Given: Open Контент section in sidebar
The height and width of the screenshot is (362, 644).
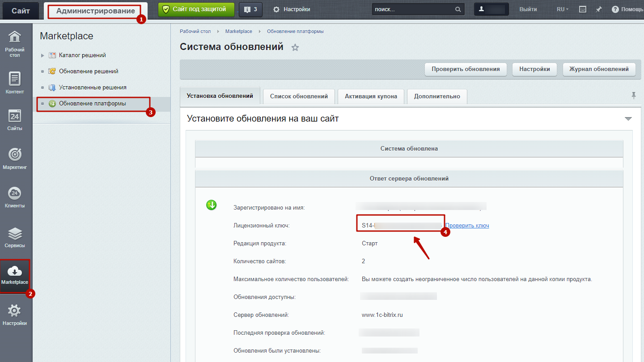Looking at the screenshot, I should click(15, 83).
